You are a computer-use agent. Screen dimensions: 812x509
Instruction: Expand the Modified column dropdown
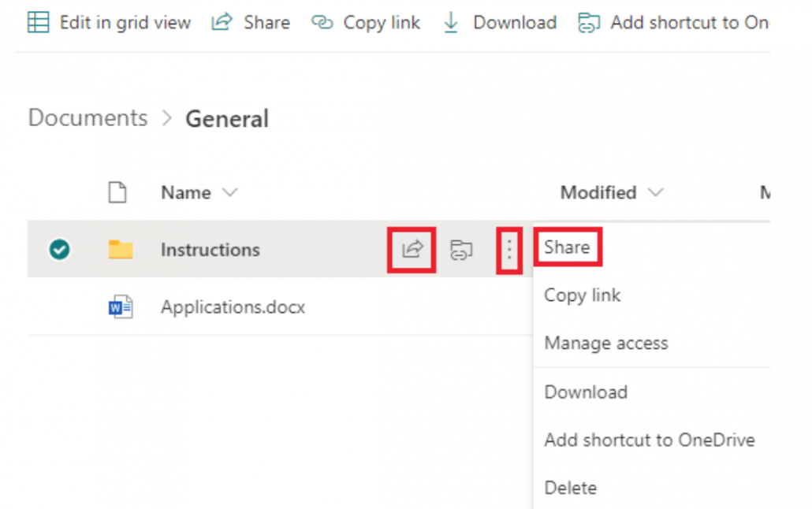click(x=655, y=192)
